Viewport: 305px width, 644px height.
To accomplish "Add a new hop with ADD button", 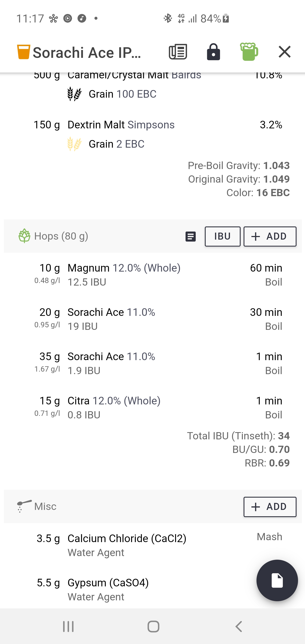I will coord(270,236).
